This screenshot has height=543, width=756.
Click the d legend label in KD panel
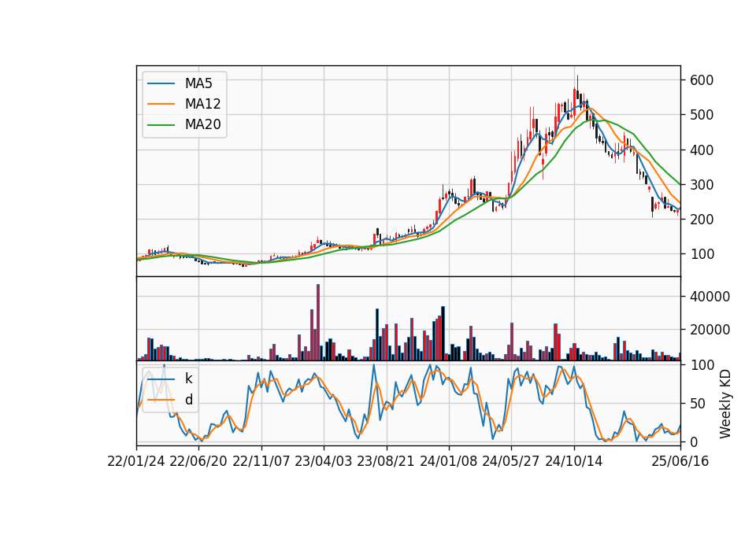point(188,400)
